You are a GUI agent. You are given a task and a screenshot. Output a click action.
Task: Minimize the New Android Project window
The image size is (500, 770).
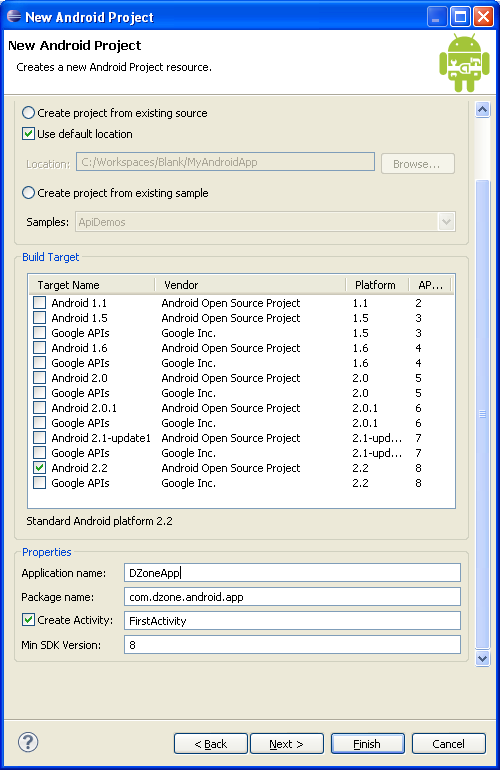point(436,17)
